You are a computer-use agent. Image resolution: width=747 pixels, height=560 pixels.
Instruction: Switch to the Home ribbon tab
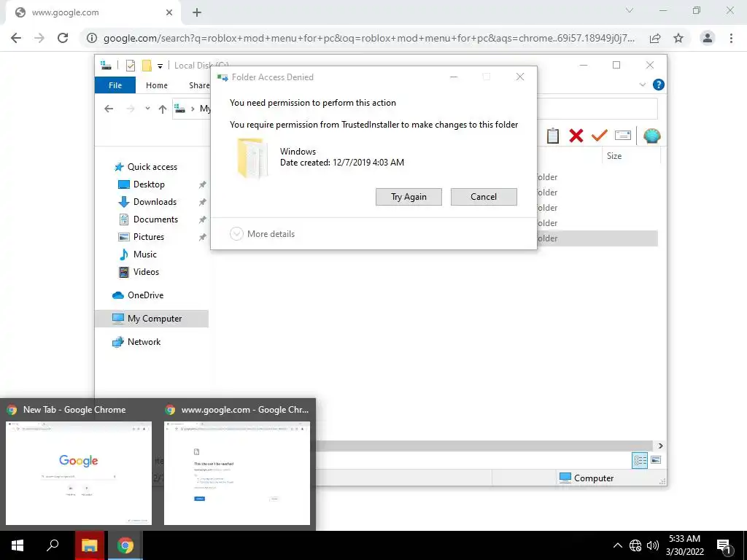pyautogui.click(x=157, y=85)
